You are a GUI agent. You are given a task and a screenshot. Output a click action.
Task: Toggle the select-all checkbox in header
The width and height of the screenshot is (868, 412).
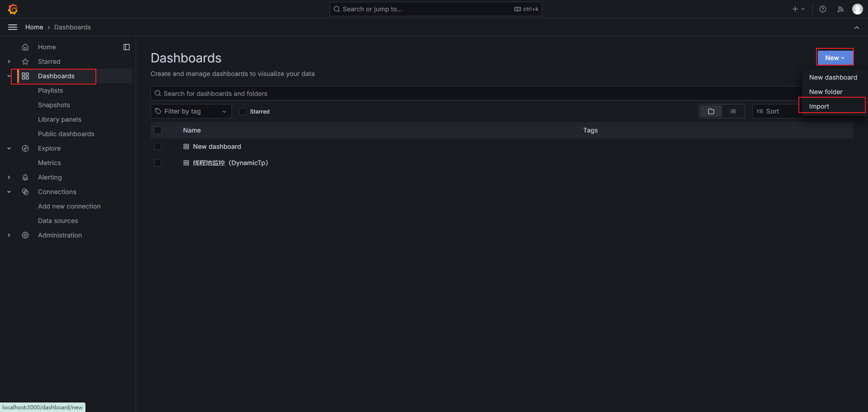pyautogui.click(x=158, y=130)
